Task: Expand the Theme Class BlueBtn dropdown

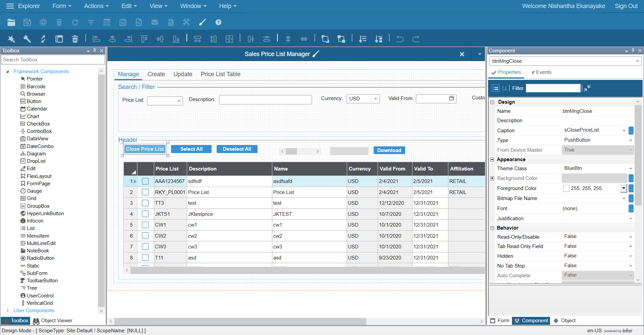Action: [x=630, y=169]
